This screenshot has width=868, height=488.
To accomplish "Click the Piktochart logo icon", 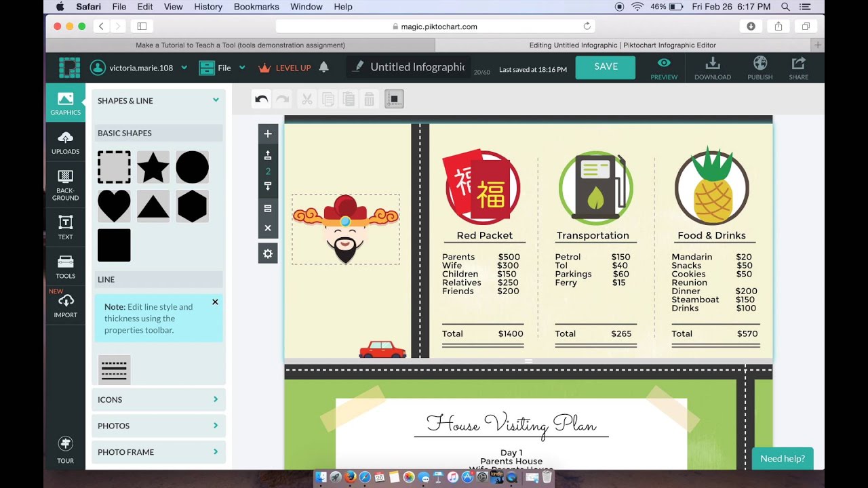I will point(69,68).
